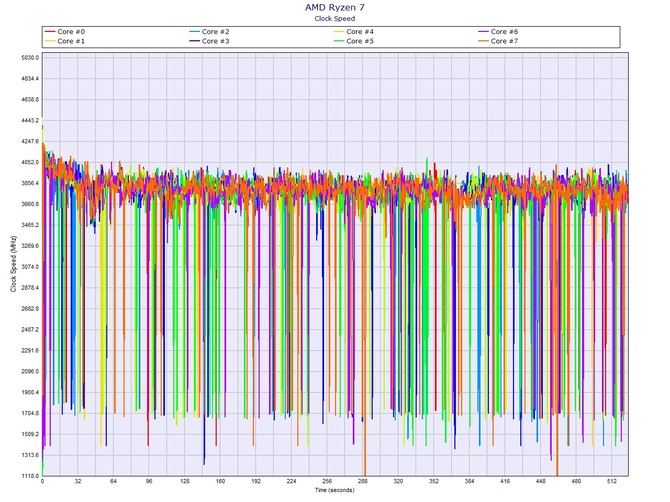The height and width of the screenshot is (502, 670).
Task: Click the Core #5 legend label
Action: (x=360, y=41)
